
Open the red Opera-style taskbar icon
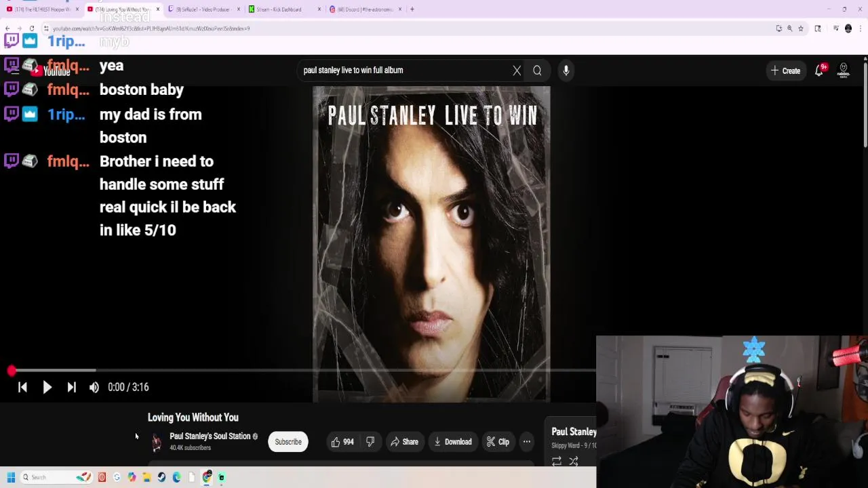coord(102,477)
